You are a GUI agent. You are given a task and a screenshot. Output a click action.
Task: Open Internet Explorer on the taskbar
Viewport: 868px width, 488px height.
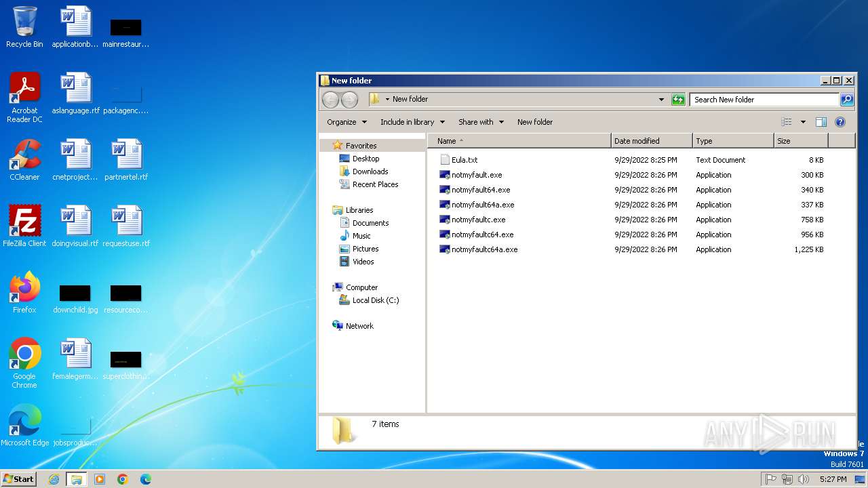54,479
